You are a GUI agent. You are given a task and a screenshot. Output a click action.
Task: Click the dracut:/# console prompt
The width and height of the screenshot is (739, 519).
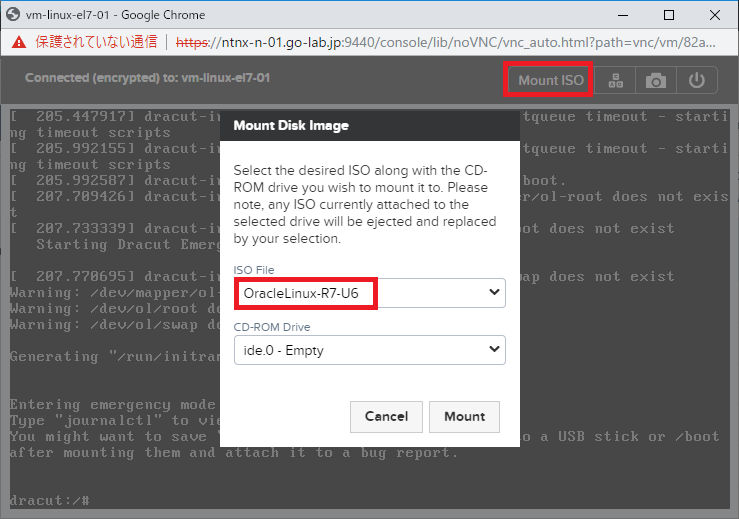(x=49, y=500)
